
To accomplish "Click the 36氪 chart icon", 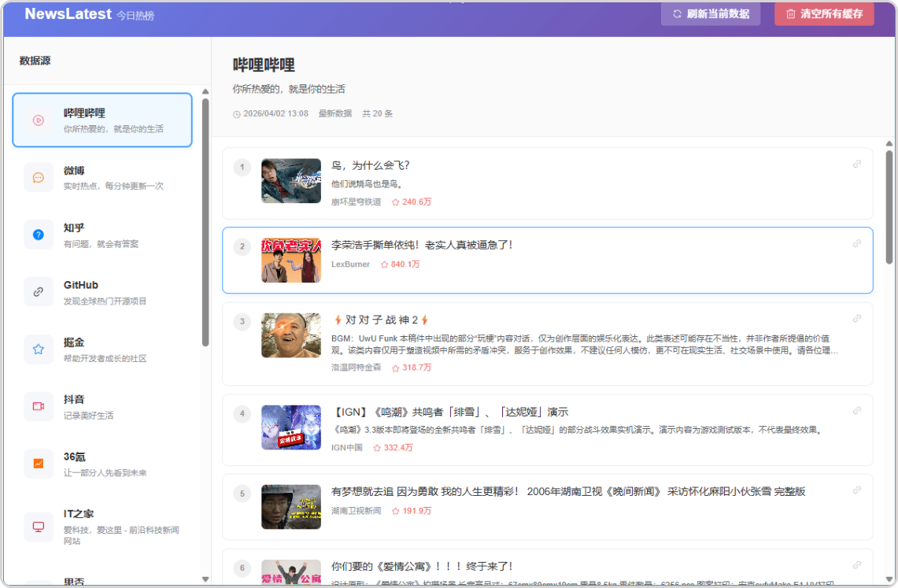I will (x=39, y=464).
